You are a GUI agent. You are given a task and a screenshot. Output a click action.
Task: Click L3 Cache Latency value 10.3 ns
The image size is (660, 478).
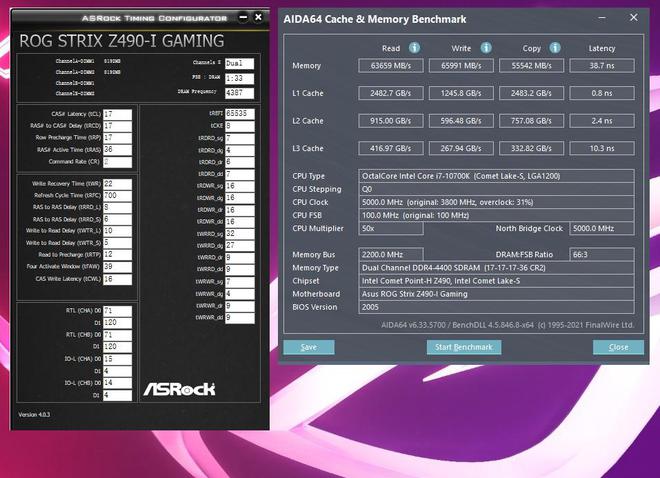click(602, 148)
